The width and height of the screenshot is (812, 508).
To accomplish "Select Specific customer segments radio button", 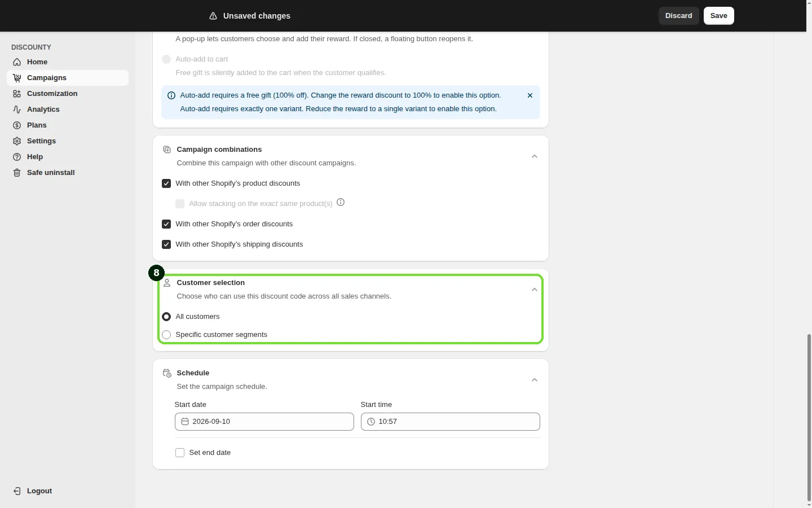I will pyautogui.click(x=166, y=335).
